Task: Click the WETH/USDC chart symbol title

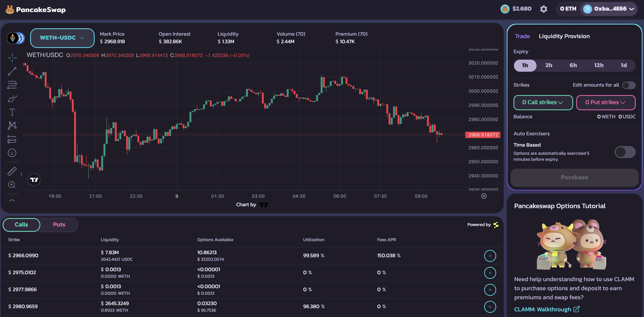Action: [45, 55]
